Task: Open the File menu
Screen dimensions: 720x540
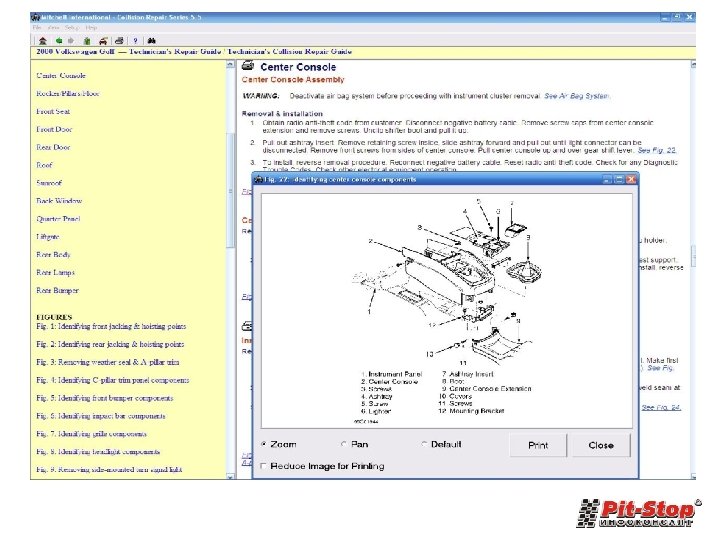Action: (x=37, y=28)
